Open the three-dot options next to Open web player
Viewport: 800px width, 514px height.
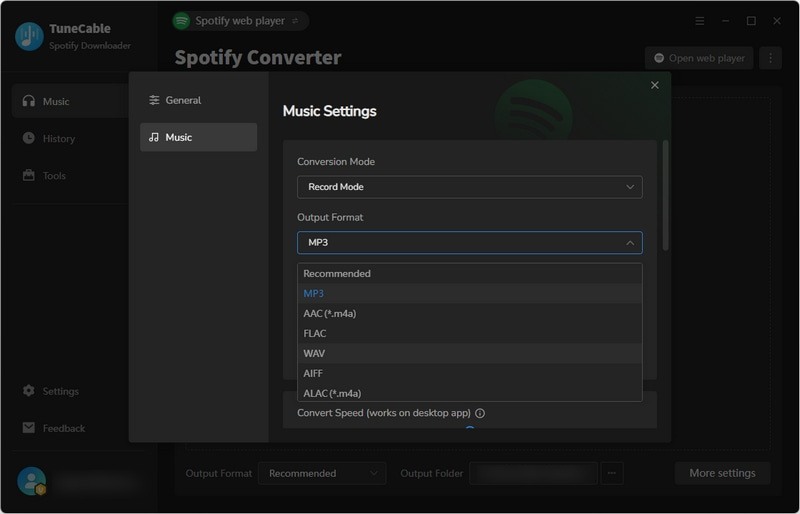point(770,58)
